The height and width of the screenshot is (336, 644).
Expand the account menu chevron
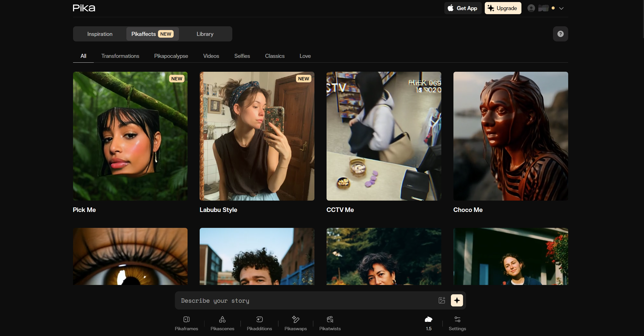tap(561, 8)
